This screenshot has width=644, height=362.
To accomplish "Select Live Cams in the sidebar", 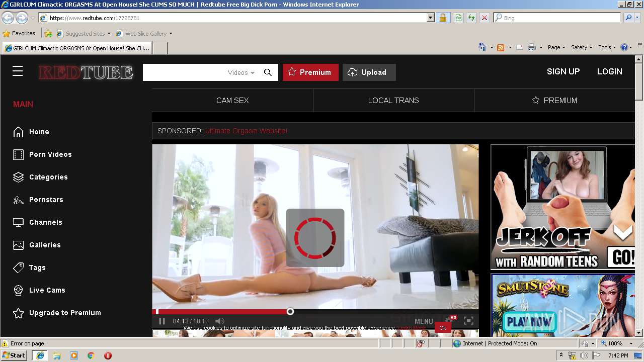I will coord(39,290).
